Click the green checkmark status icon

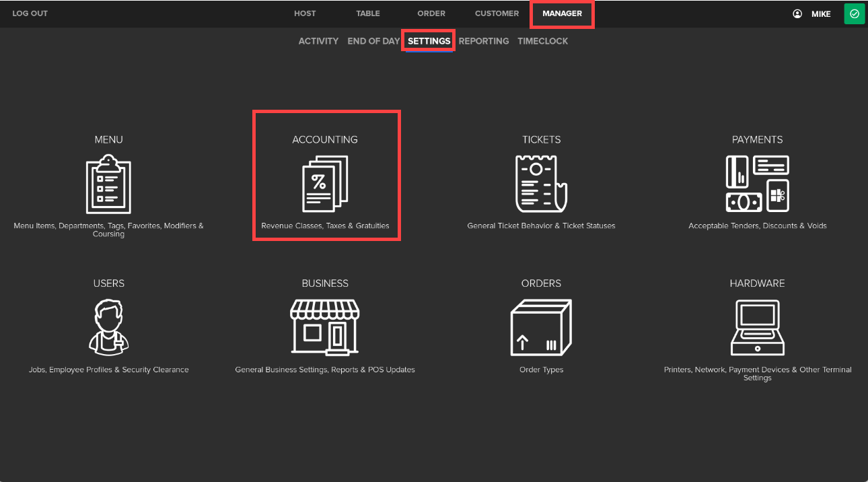[854, 13]
